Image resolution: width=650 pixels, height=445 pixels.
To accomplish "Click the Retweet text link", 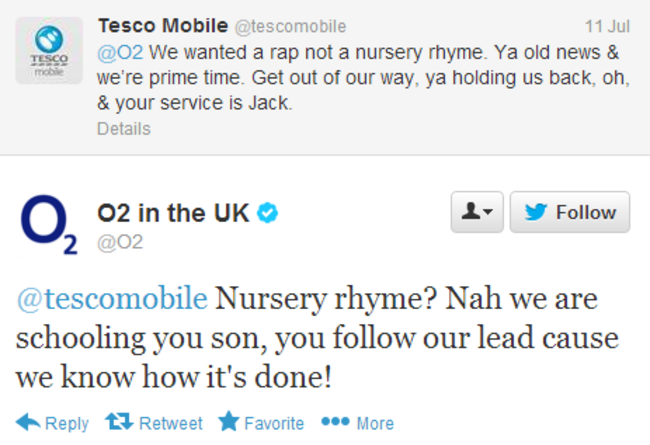I will click(x=171, y=423).
